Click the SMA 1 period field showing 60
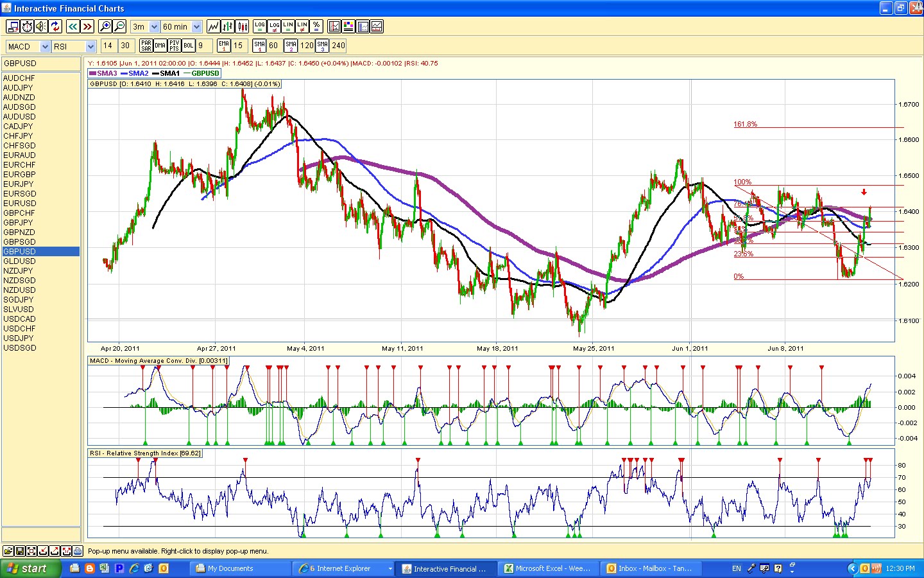The image size is (924, 578). 274,46
